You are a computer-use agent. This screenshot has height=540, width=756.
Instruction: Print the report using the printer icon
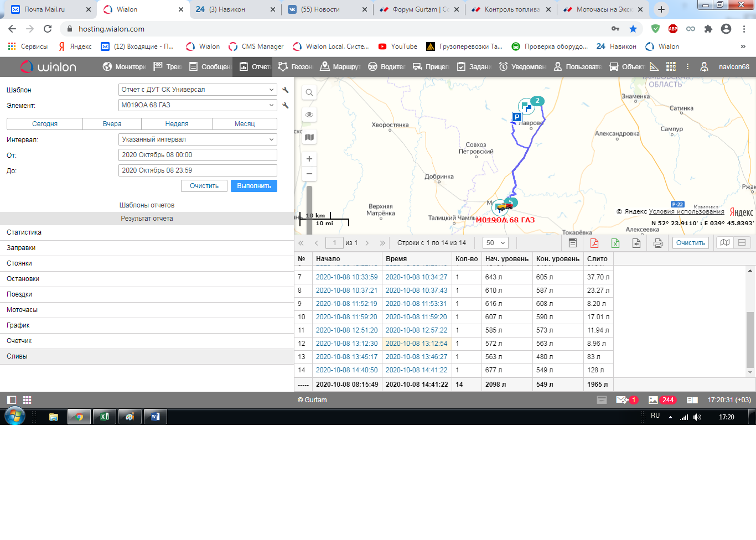(658, 243)
